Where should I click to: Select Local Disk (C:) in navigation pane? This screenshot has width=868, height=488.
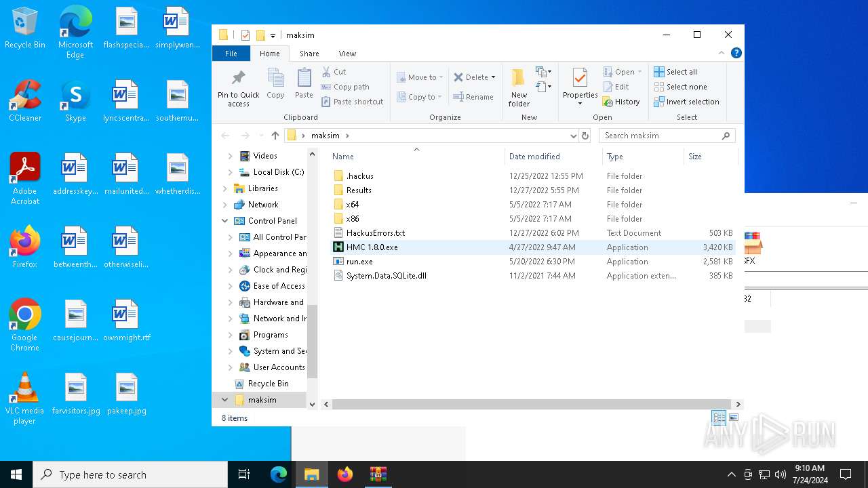click(278, 172)
